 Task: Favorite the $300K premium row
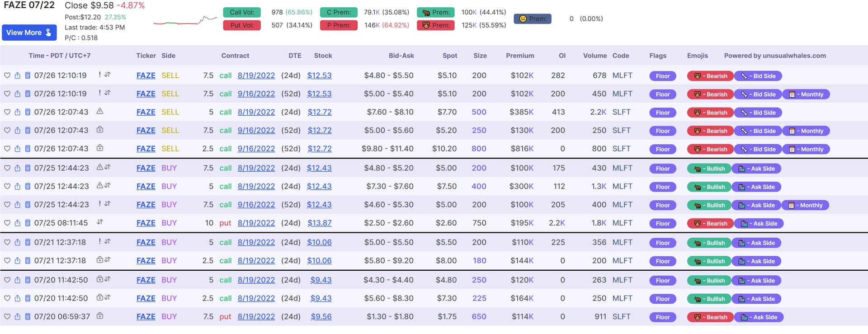click(x=7, y=187)
